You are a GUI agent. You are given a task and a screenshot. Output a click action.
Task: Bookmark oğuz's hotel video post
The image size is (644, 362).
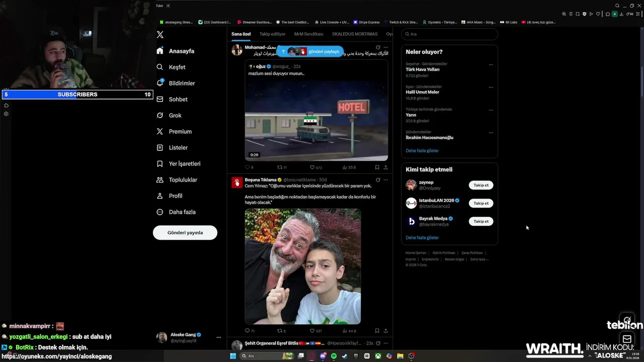point(377,167)
